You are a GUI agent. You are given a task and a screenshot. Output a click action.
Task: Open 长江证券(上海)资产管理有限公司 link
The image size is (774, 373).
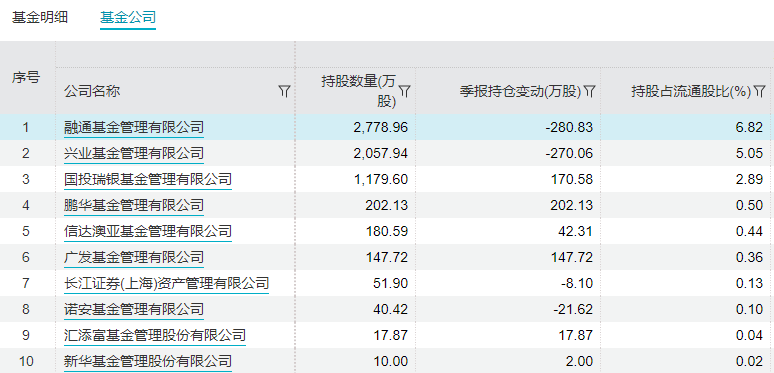click(x=167, y=283)
